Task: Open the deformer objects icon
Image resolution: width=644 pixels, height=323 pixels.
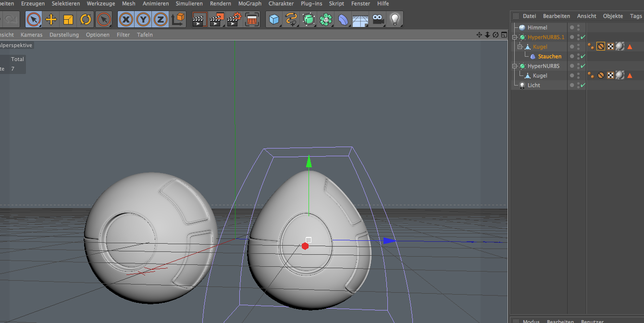Action: point(343,19)
